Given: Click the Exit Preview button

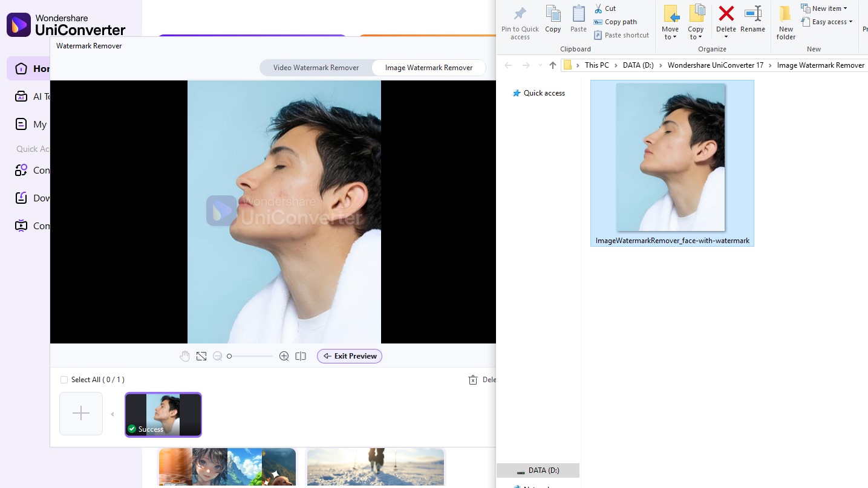Looking at the screenshot, I should [350, 356].
